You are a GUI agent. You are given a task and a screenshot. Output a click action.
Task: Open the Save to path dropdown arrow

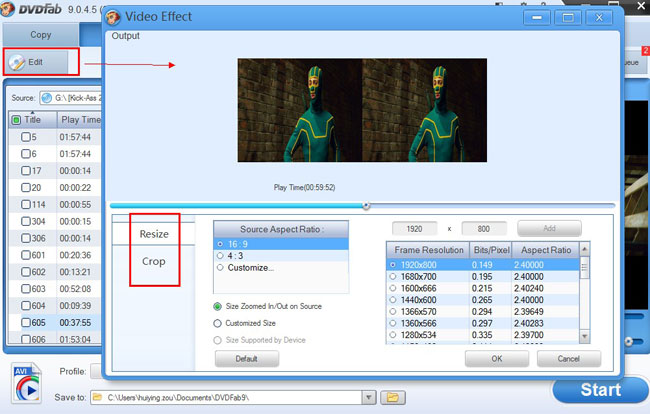[x=369, y=398]
